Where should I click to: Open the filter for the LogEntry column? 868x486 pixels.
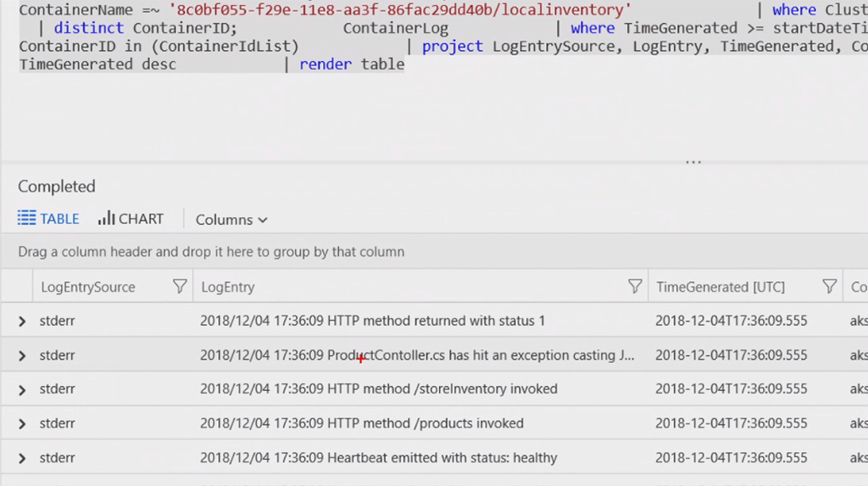(634, 287)
